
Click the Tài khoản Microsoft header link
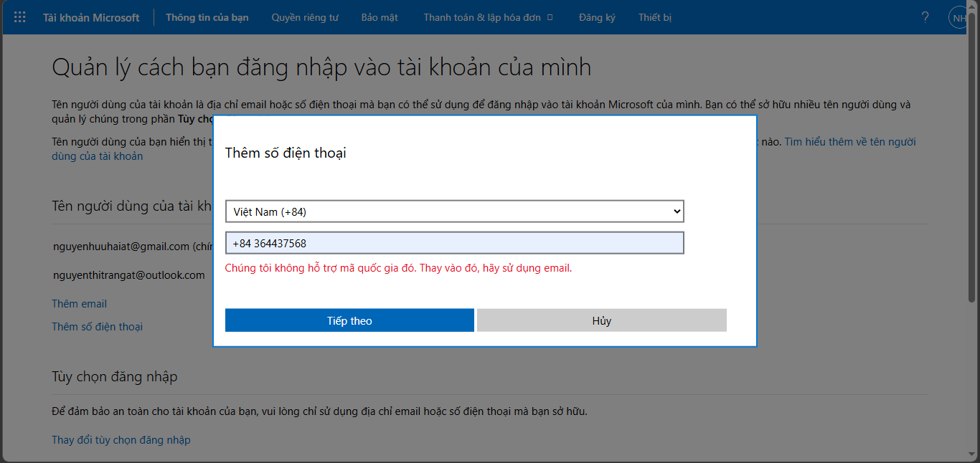coord(91,17)
